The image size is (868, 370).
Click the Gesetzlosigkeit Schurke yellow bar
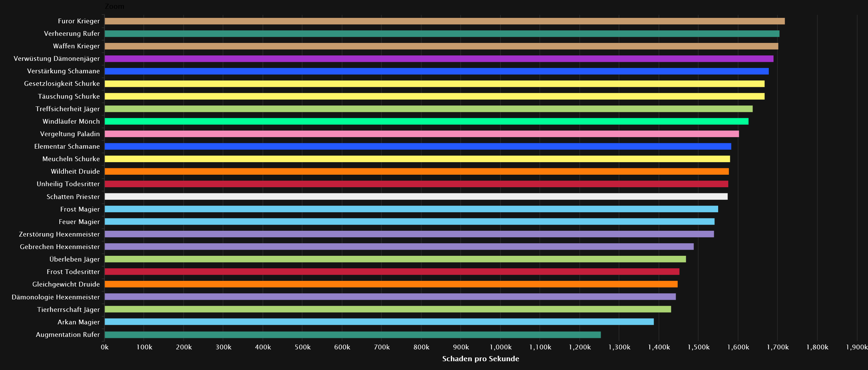(x=434, y=84)
